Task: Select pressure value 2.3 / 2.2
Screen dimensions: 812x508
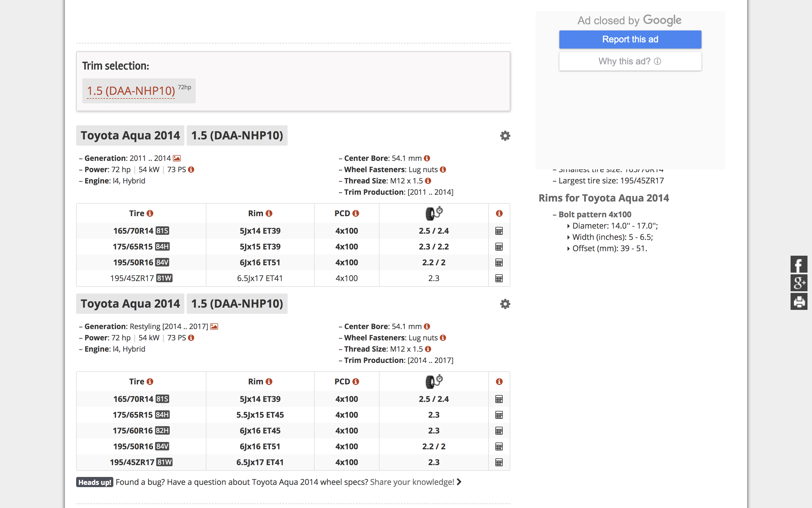Action: (x=434, y=247)
